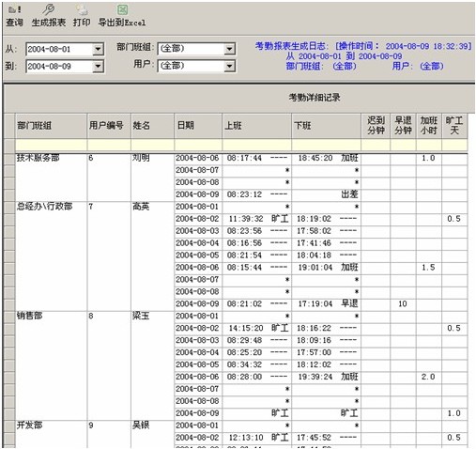Viewport: 476px width, 449px height.
Task: Click check-out time 18:45:20 加班
Action: [326, 158]
